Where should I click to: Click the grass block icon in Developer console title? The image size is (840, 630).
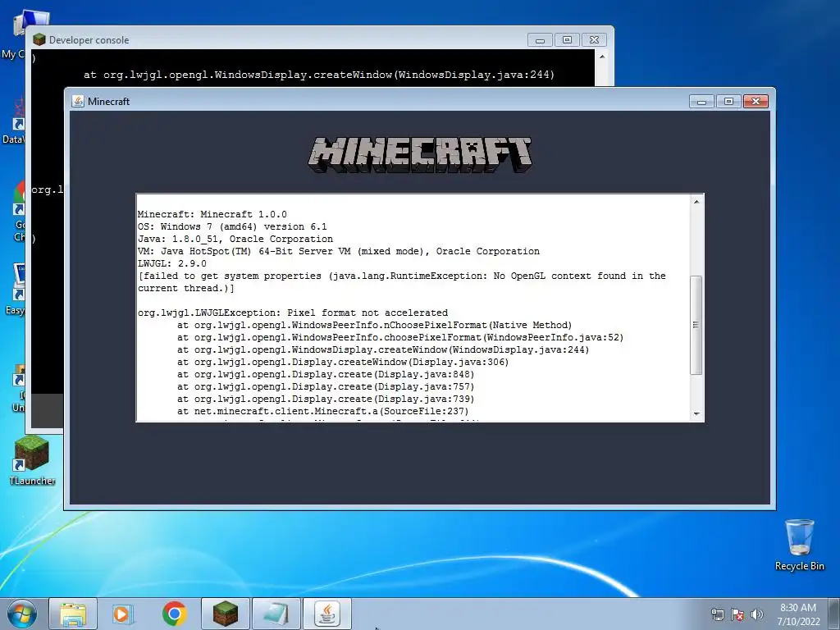coord(39,39)
